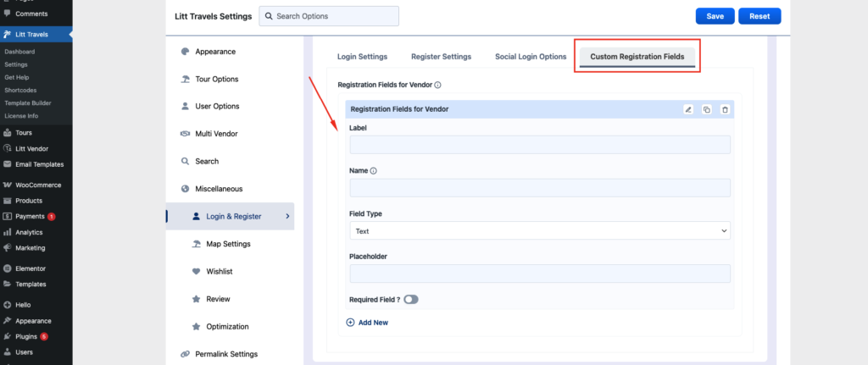The height and width of the screenshot is (365, 868).
Task: Switch to the Login Settings tab
Action: [362, 57]
